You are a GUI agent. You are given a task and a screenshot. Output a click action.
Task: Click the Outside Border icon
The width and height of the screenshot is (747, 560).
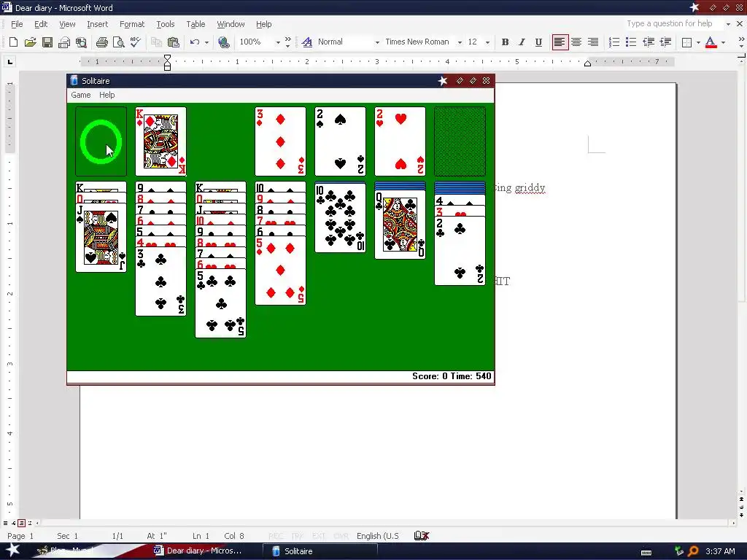[x=686, y=42]
